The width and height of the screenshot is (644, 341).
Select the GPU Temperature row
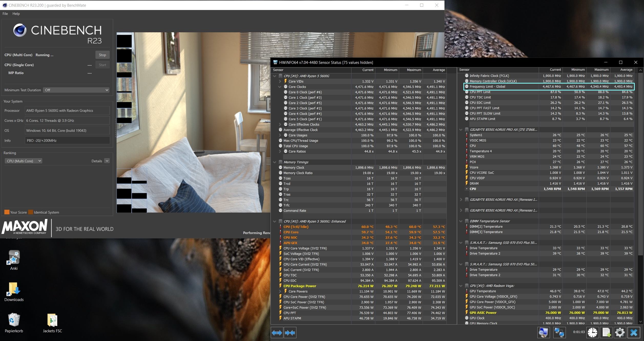point(549,291)
